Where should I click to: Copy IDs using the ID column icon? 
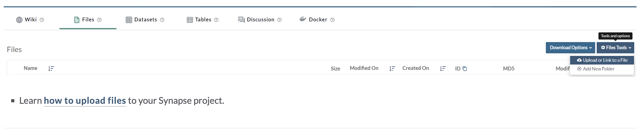pyautogui.click(x=465, y=68)
